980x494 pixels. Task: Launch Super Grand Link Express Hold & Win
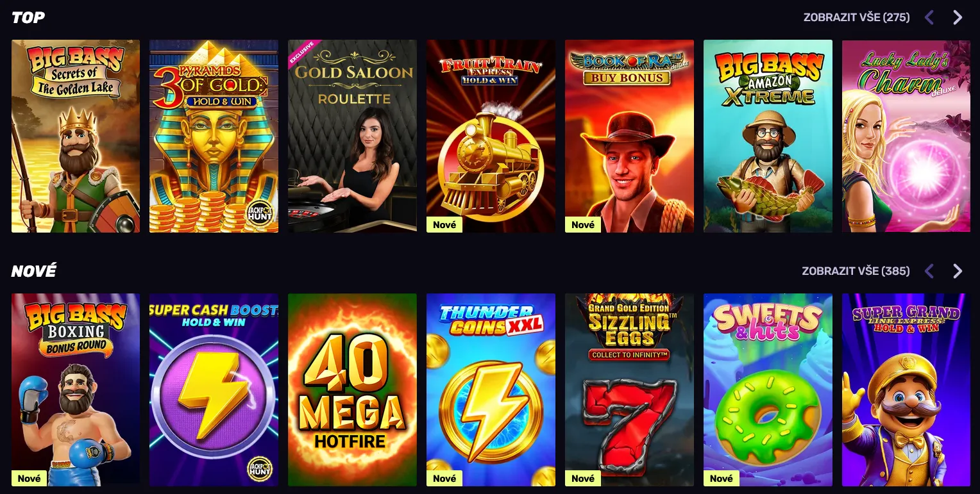pos(906,390)
